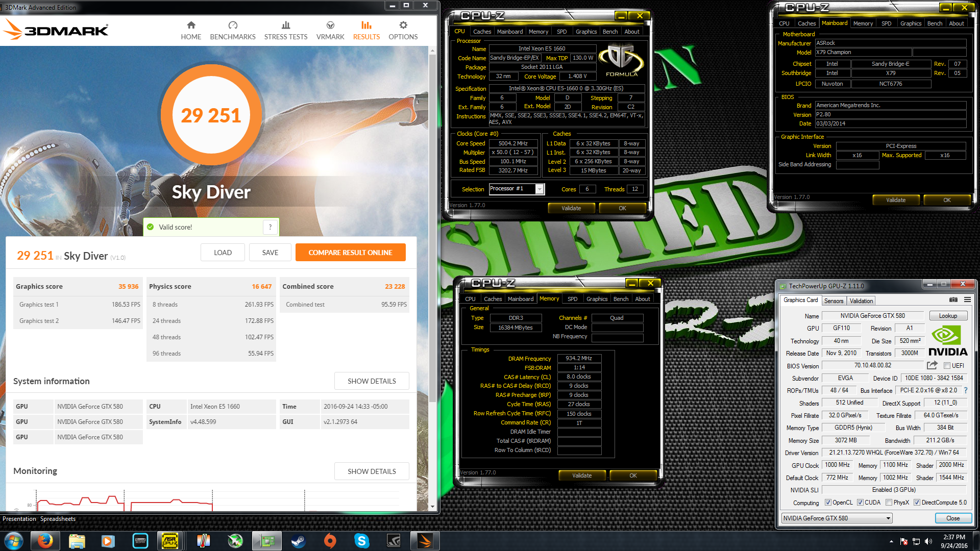Click OK in the CPU-Z Mainboard window
The image size is (980, 551).
[x=947, y=200]
